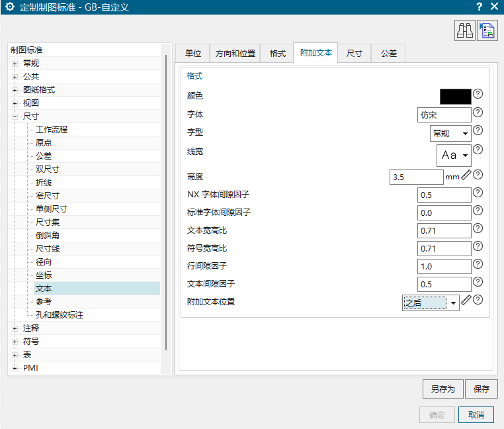The height and width of the screenshot is (429, 504).
Task: Open the document list icon beside the binoculars
Action: point(487,30)
